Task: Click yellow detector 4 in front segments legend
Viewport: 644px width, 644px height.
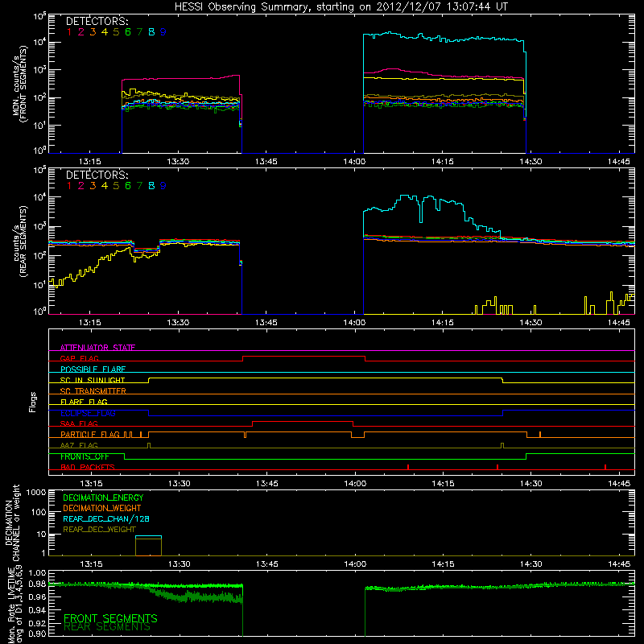Action: click(105, 32)
